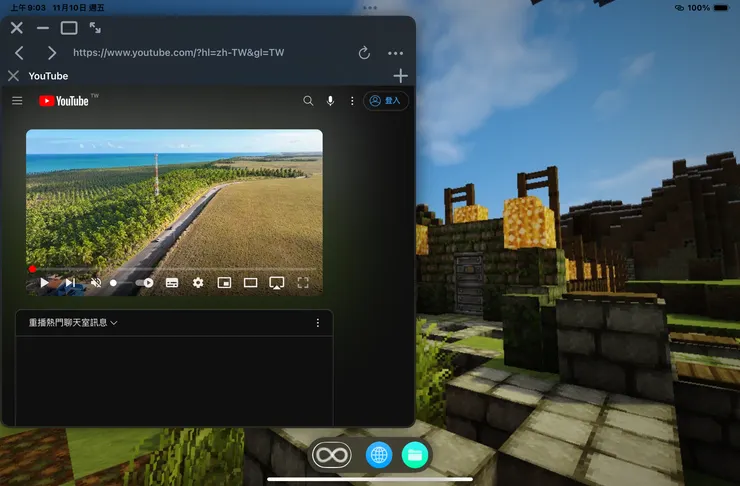The height and width of the screenshot is (486, 740).
Task: Open the browser three-dot menu beside reload
Action: point(395,53)
